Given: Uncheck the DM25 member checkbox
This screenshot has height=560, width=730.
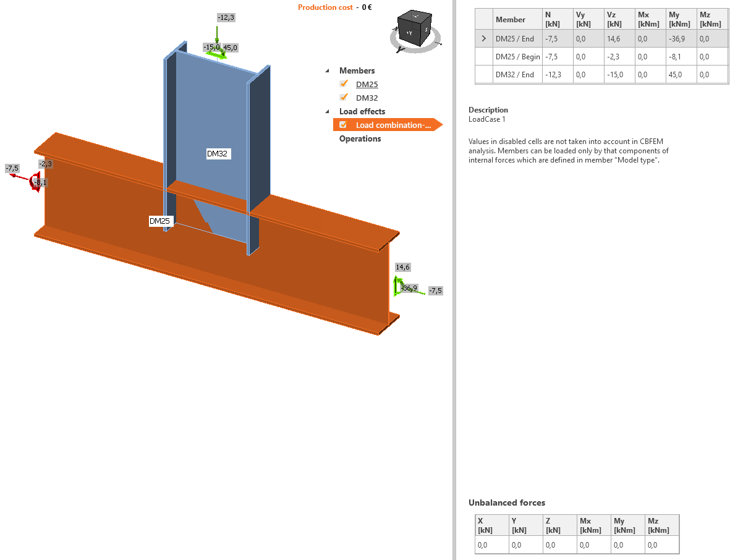Looking at the screenshot, I should coord(344,83).
